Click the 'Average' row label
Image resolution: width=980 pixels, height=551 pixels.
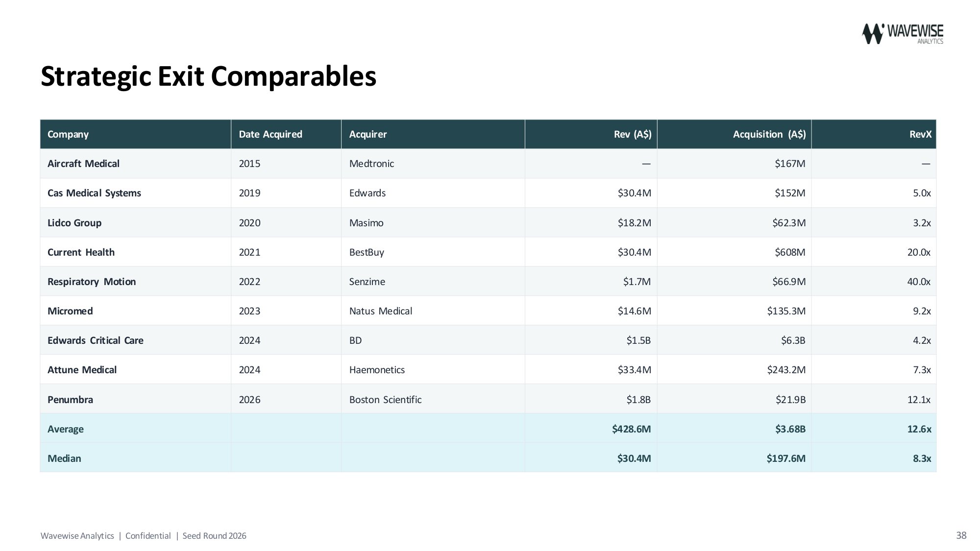66,429
